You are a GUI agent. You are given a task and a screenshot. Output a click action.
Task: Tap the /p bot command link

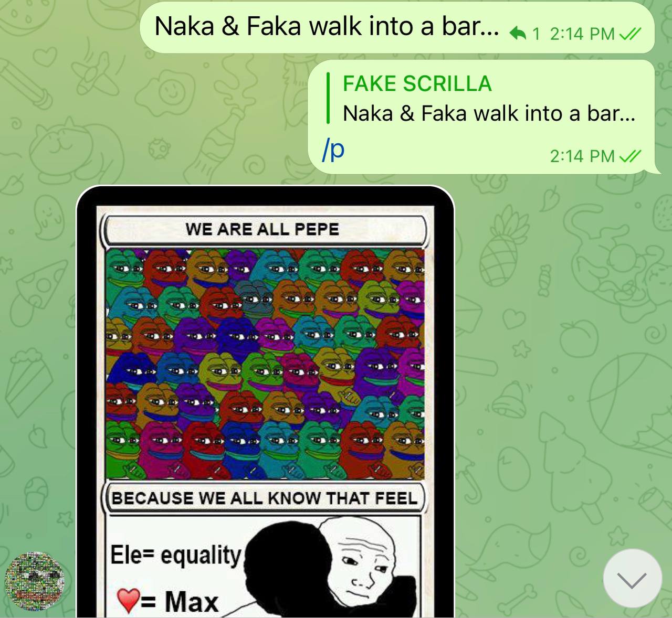[x=333, y=150]
